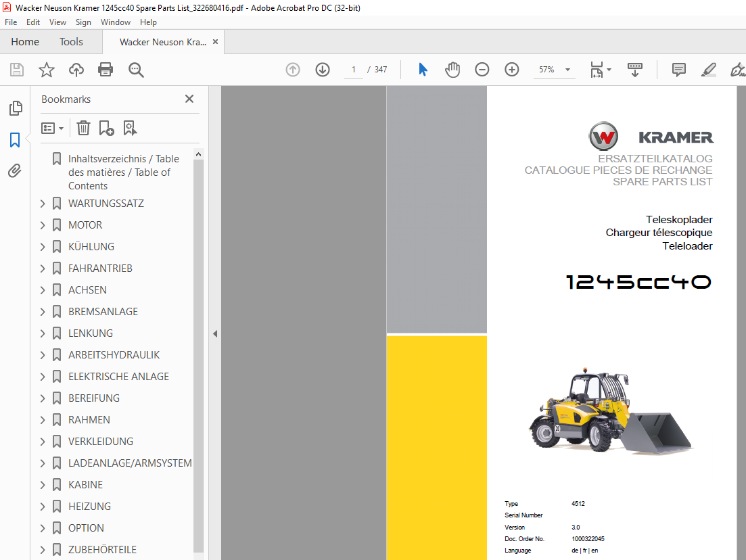Viewport: 746px width, 560px height.
Task: Jump to the OPTION bookmark
Action: click(x=86, y=528)
